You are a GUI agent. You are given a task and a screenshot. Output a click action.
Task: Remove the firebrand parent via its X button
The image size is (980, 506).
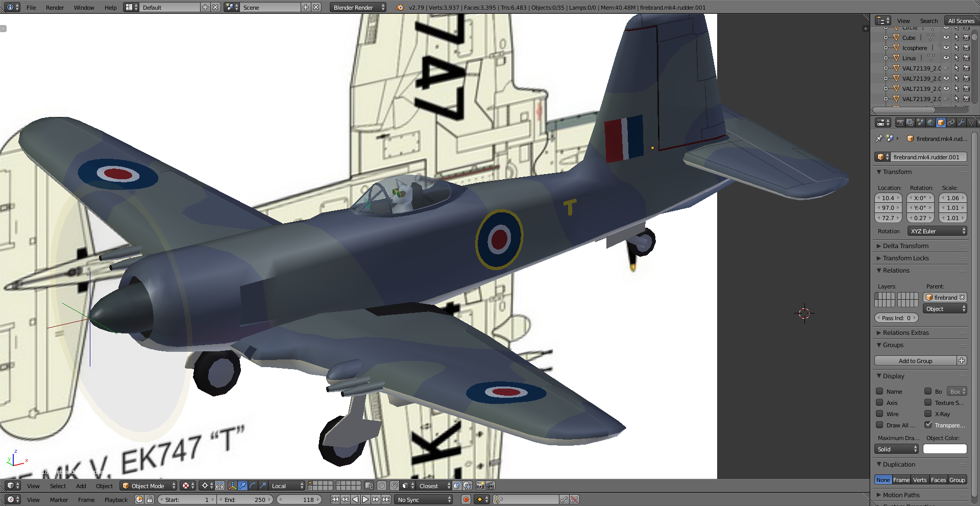point(963,297)
